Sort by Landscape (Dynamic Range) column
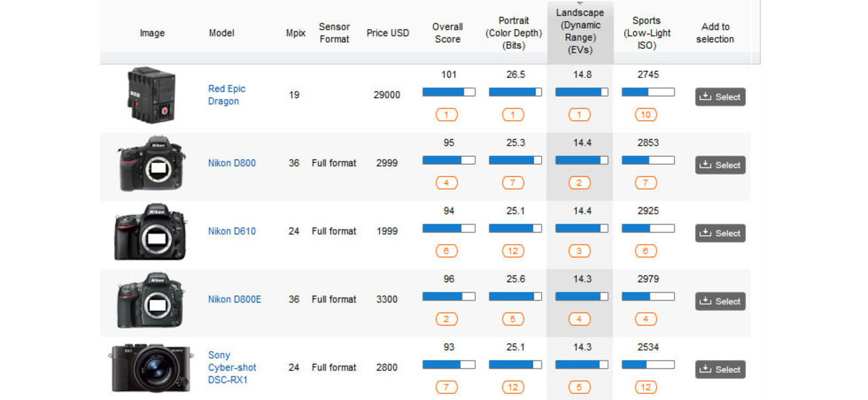The width and height of the screenshot is (868, 400). pyautogui.click(x=580, y=32)
